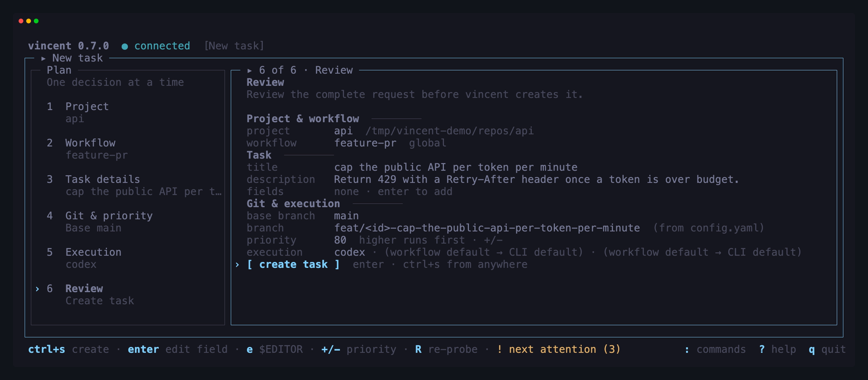Select title 'cap the public API per token per minute'
868x380 pixels.
click(456, 168)
